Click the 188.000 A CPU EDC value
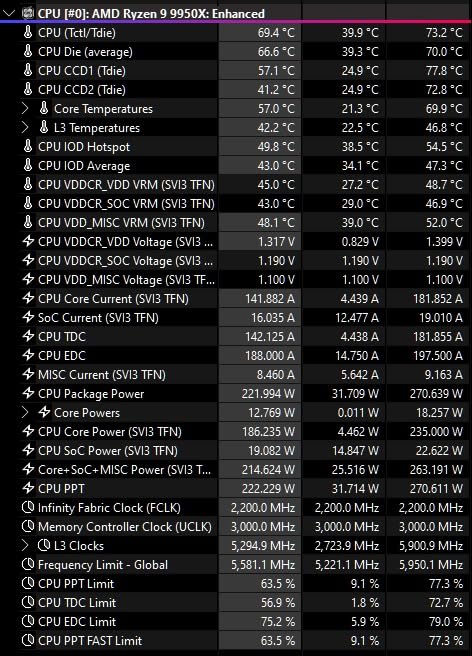This screenshot has width=472, height=656. tap(270, 356)
